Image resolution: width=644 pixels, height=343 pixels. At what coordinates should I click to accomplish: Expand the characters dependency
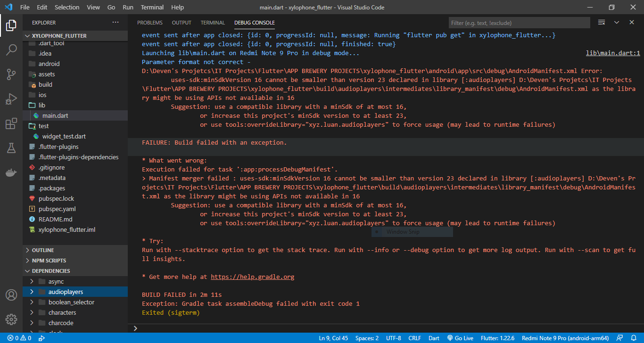tap(75, 313)
